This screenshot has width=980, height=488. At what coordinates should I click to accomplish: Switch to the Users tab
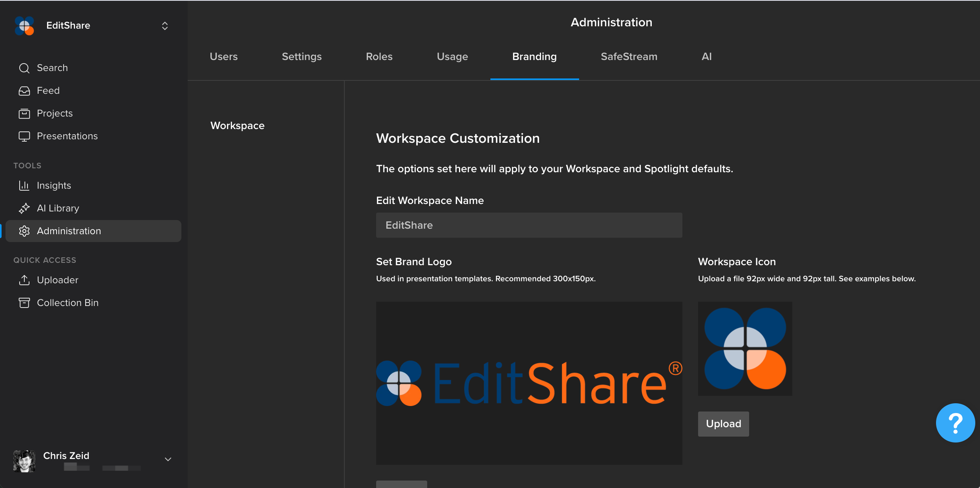[x=224, y=56]
